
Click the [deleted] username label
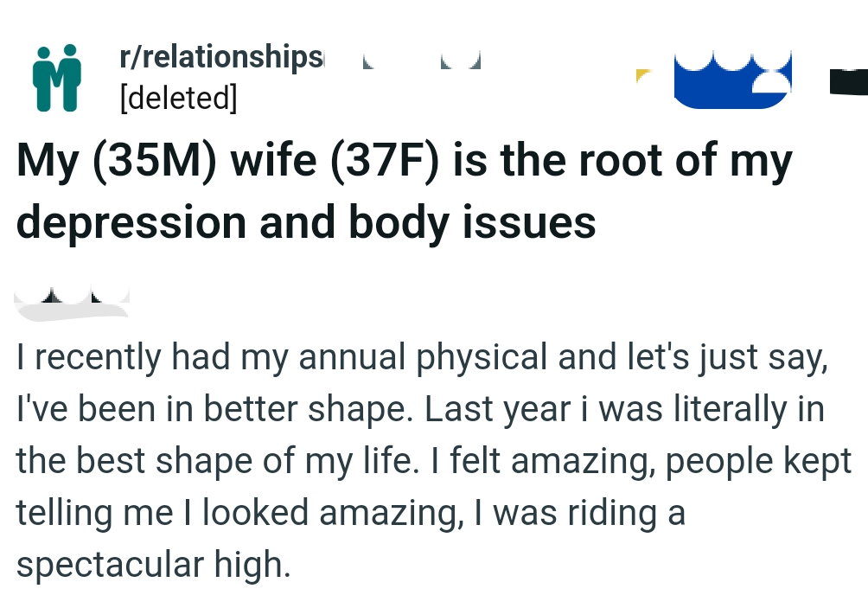click(177, 98)
